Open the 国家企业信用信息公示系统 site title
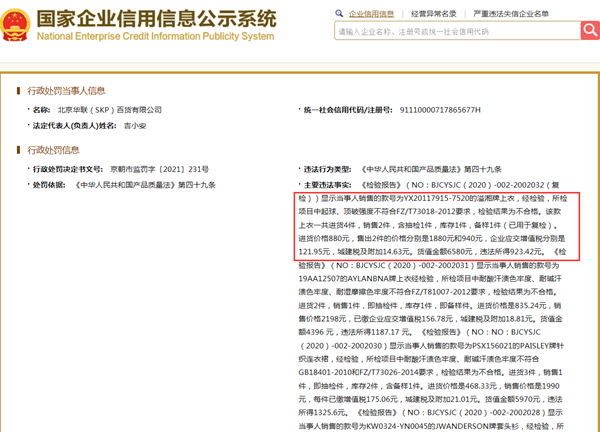Screen dimensions: 600x432 pyautogui.click(x=157, y=18)
